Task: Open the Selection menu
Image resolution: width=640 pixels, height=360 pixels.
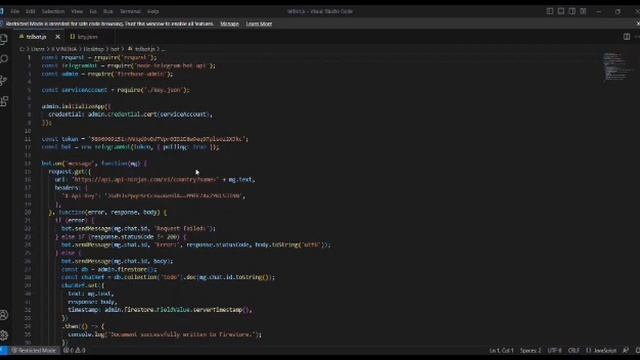Action: pos(53,11)
